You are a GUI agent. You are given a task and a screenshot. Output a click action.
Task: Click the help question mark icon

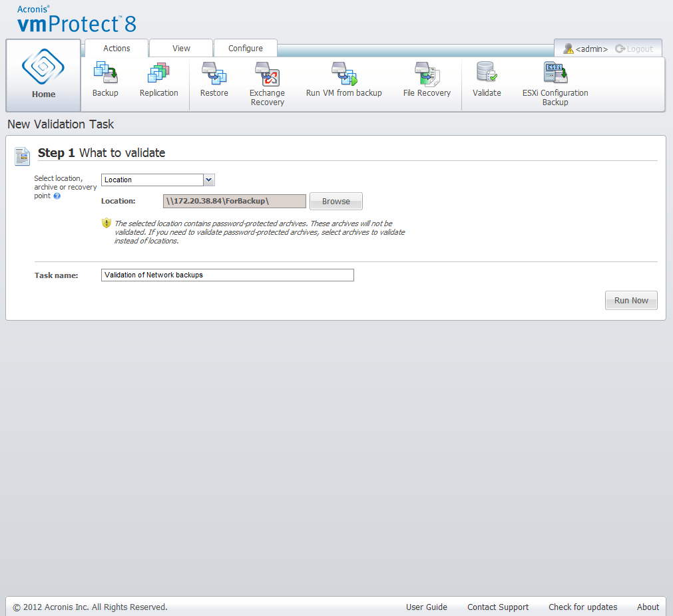57,196
